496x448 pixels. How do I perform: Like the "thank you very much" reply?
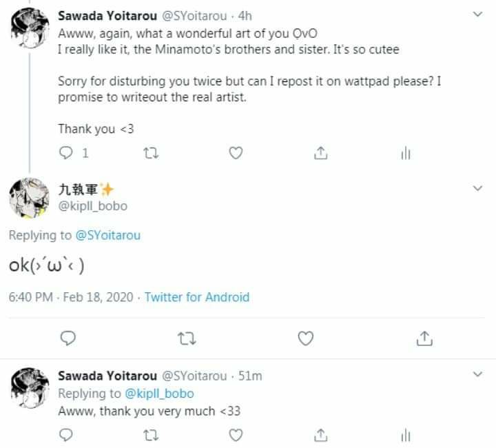point(236,435)
